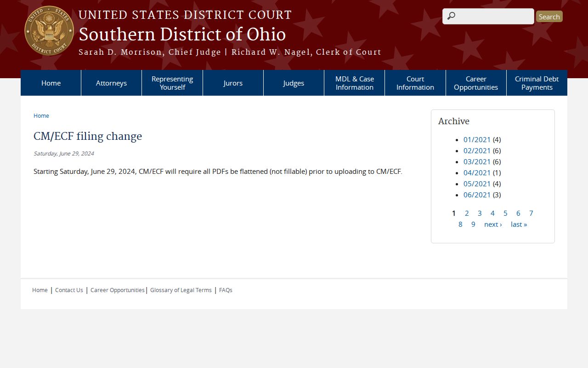The width and height of the screenshot is (588, 368).
Task: Click the magnifier icon in search box
Action: [x=451, y=16]
